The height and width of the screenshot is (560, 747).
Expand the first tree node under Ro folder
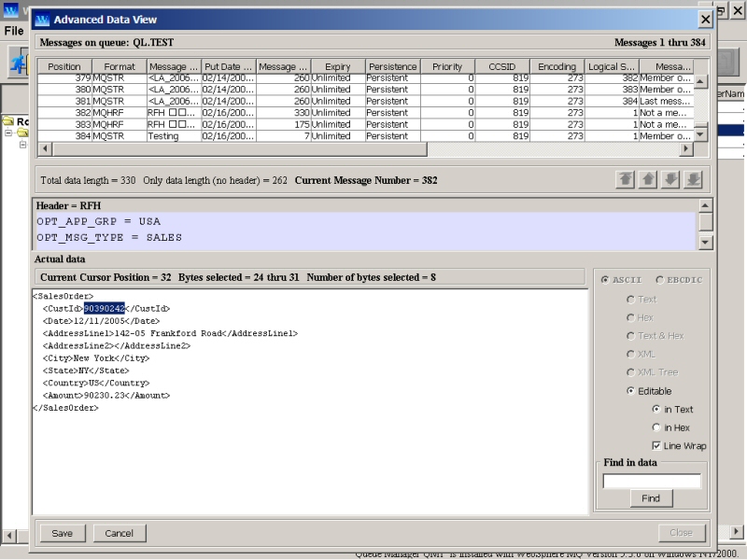point(8,133)
